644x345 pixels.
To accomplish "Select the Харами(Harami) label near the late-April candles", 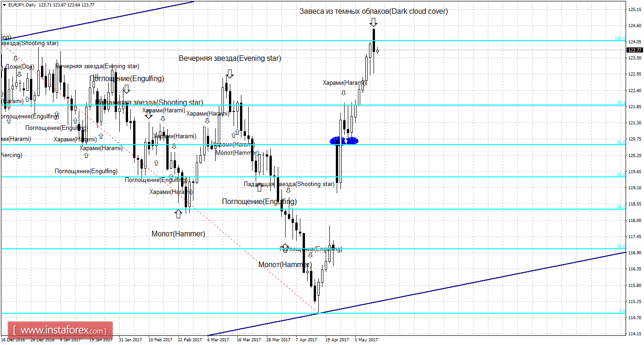I will pos(344,83).
